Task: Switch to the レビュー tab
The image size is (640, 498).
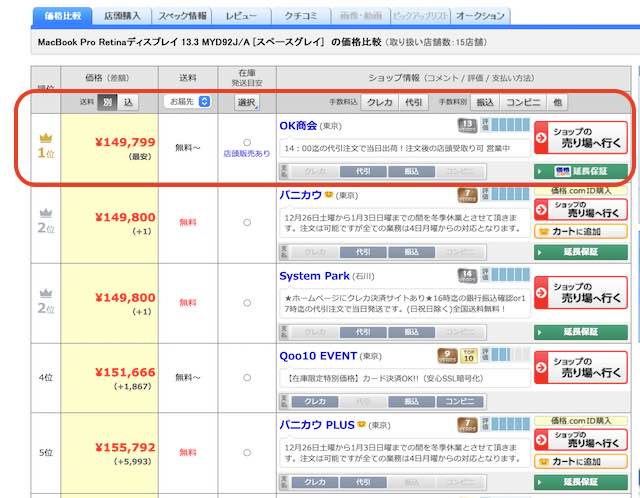Action: tap(242, 16)
